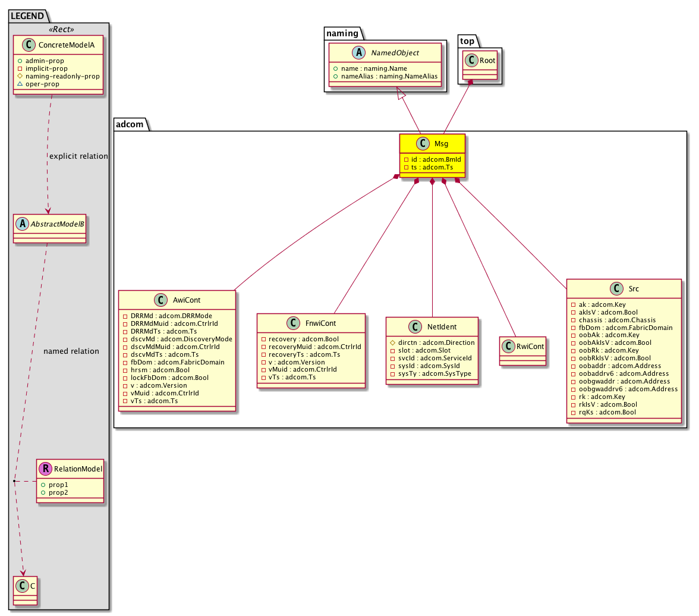This screenshot has width=699, height=616.
Task: Select the protected diamond marker beside dirctn
Action: (393, 342)
